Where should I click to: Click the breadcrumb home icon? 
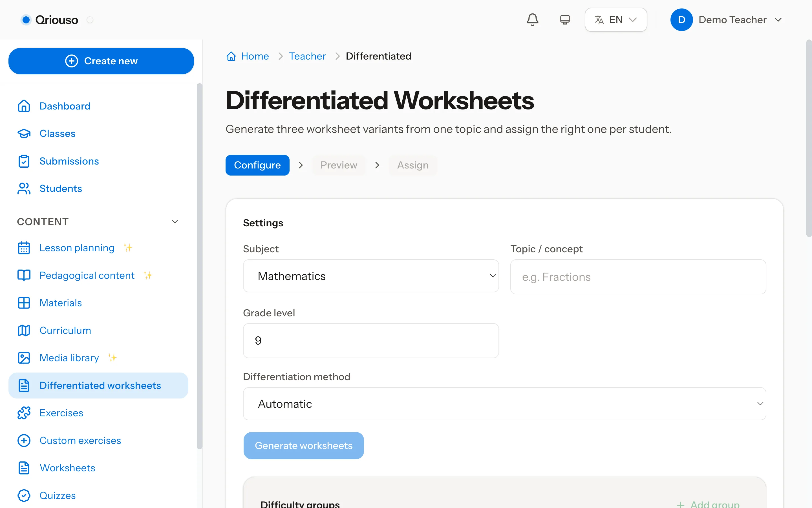point(231,56)
